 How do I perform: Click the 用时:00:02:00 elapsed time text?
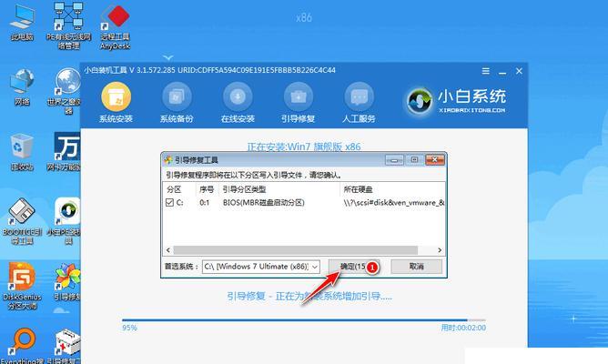[x=463, y=328]
